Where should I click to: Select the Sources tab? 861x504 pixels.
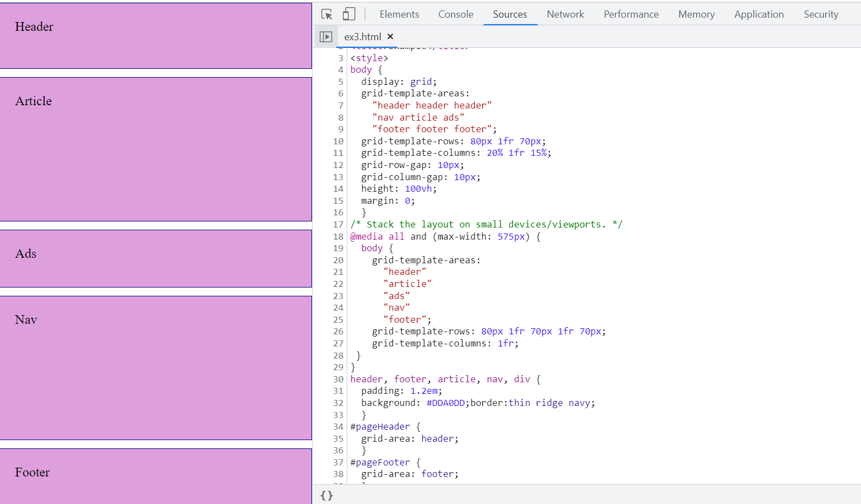coord(509,14)
